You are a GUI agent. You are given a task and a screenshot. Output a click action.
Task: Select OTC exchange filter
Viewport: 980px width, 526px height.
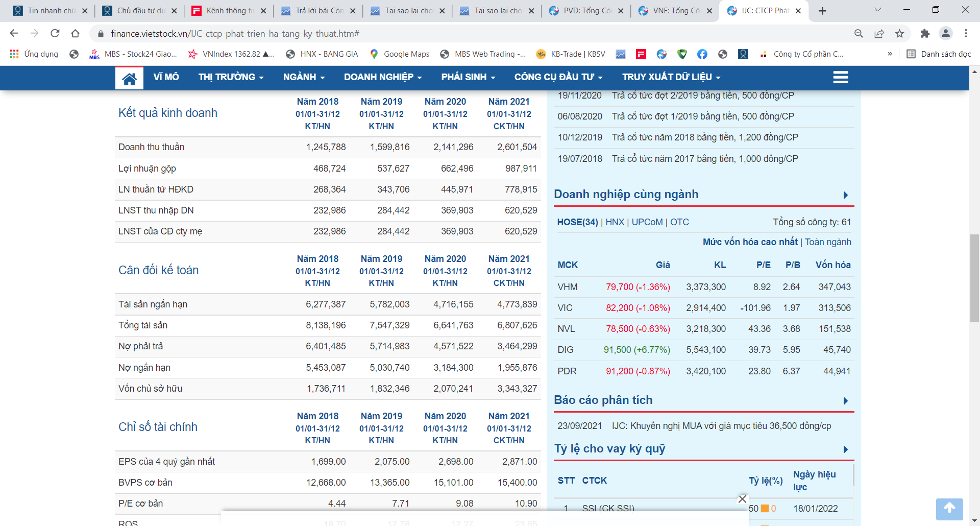[x=679, y=222]
